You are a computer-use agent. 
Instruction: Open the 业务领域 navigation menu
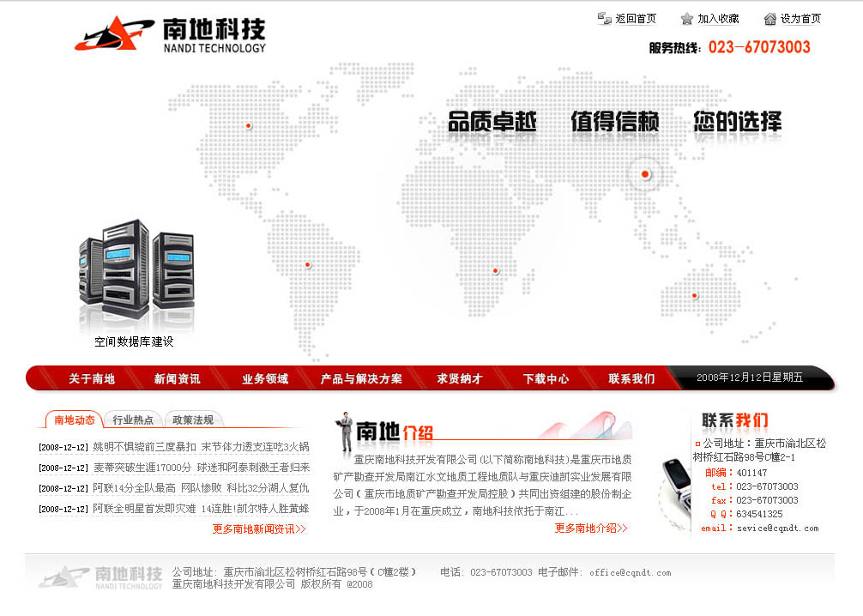coord(266,378)
